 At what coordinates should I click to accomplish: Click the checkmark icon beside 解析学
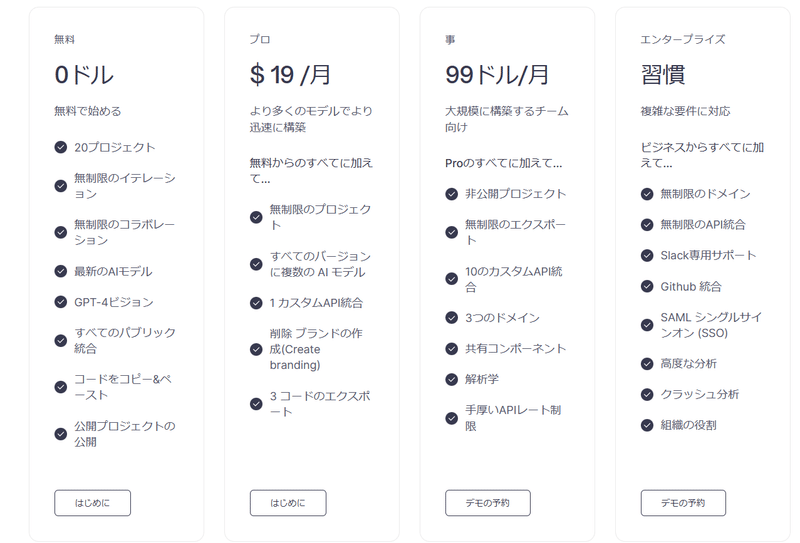click(452, 379)
